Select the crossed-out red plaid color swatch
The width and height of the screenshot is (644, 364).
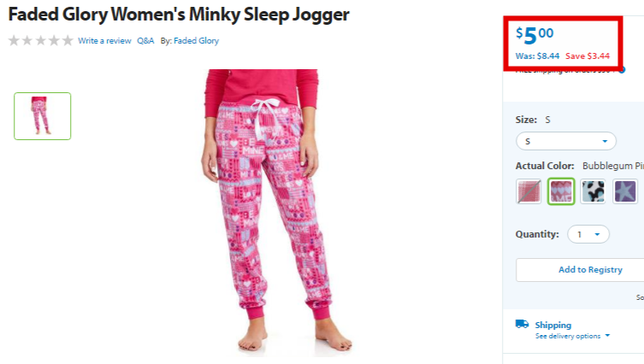pyautogui.click(x=529, y=191)
